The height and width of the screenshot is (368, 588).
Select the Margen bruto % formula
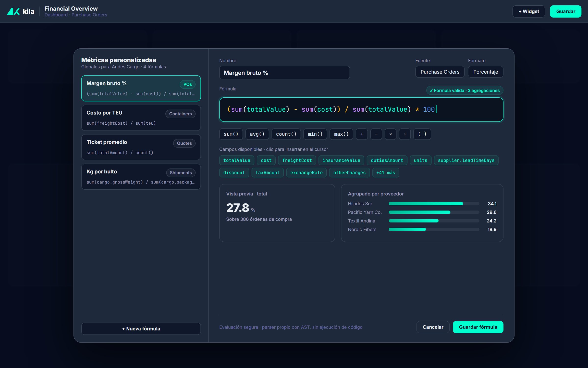tap(141, 88)
